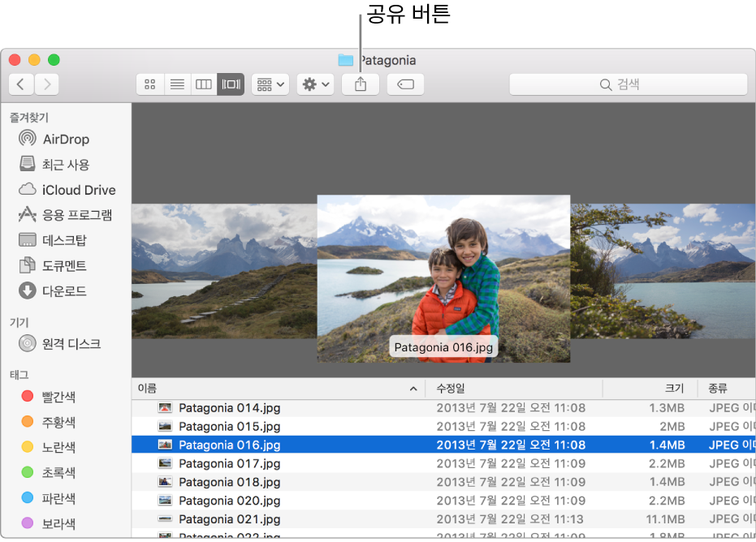Viewport: 756px width, 542px height.
Task: Open AirDrop in the sidebar
Action: click(x=65, y=140)
